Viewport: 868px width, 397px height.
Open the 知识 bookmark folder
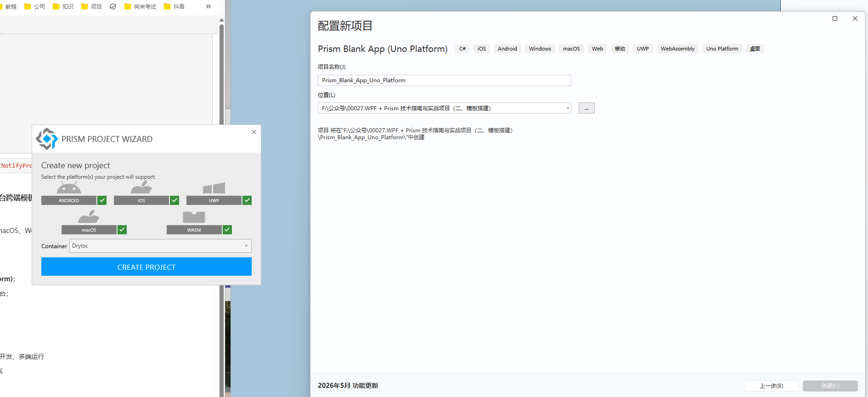click(x=63, y=6)
